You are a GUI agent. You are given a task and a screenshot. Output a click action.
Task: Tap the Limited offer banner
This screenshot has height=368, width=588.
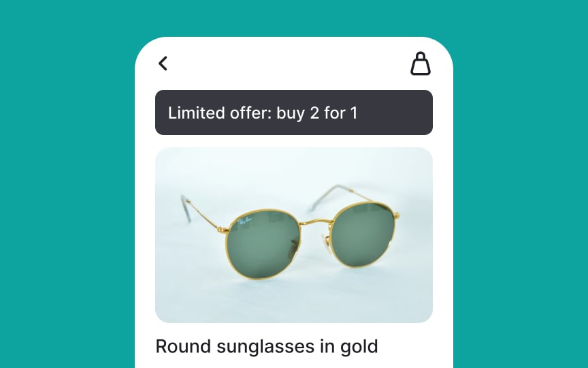pyautogui.click(x=293, y=112)
